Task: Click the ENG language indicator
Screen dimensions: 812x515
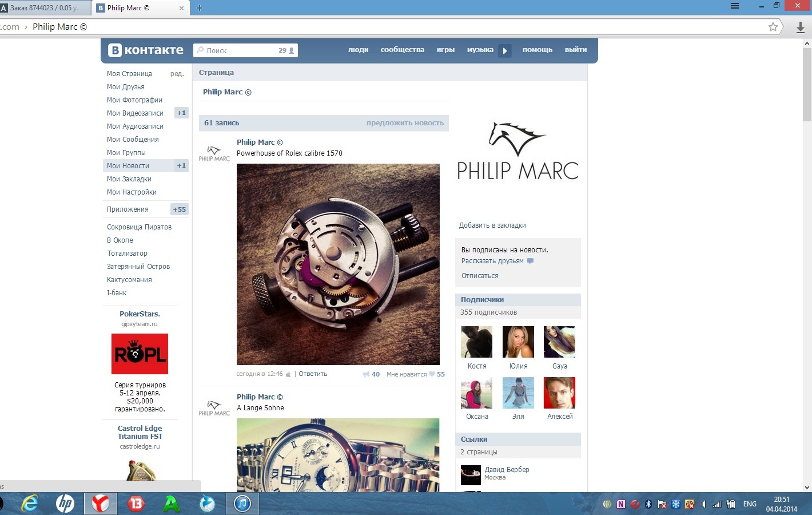Action: coord(750,504)
